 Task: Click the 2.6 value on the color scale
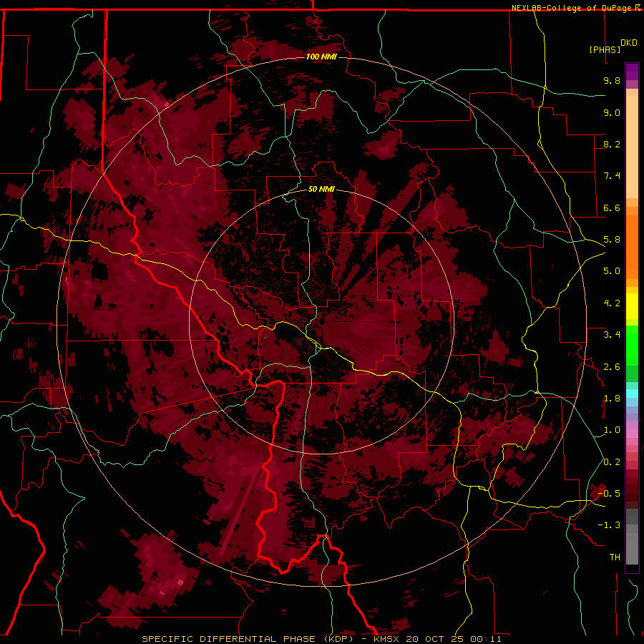(612, 367)
